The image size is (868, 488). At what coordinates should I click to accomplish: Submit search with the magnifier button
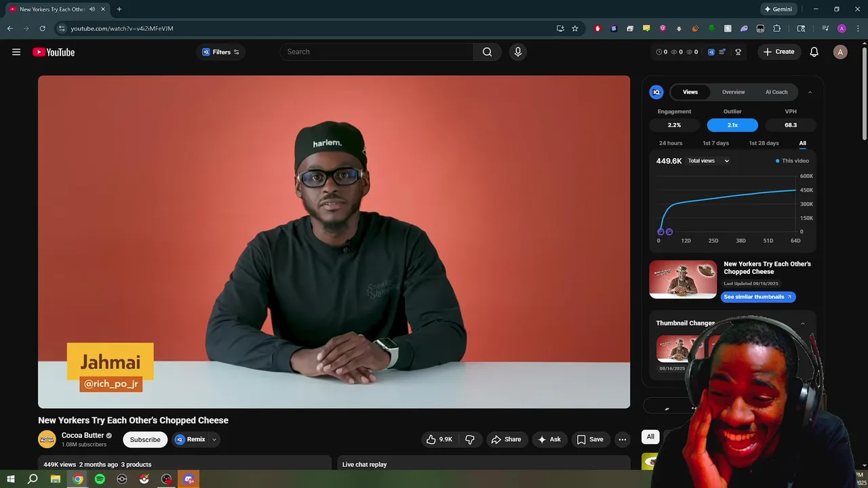pos(487,52)
